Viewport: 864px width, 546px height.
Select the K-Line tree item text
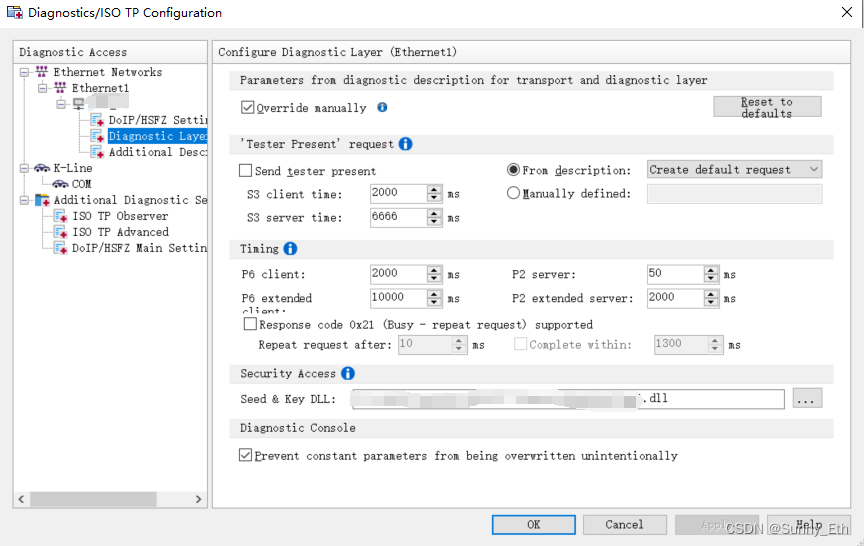coord(73,167)
